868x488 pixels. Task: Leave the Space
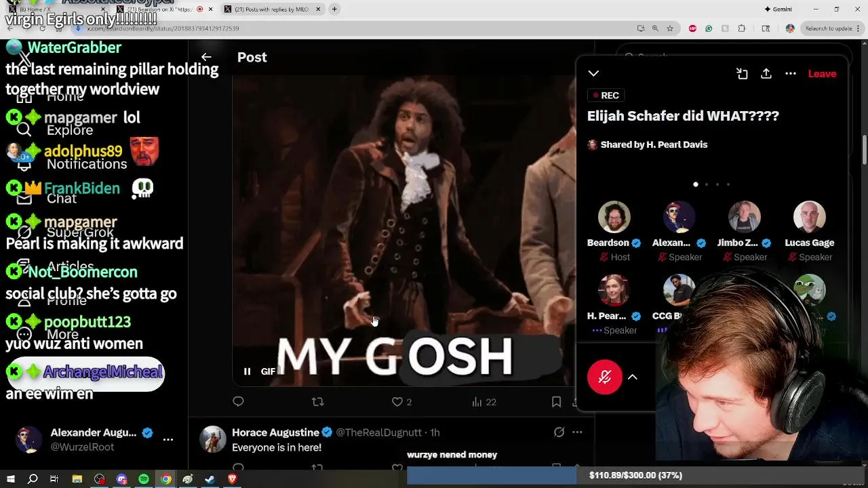coord(822,73)
